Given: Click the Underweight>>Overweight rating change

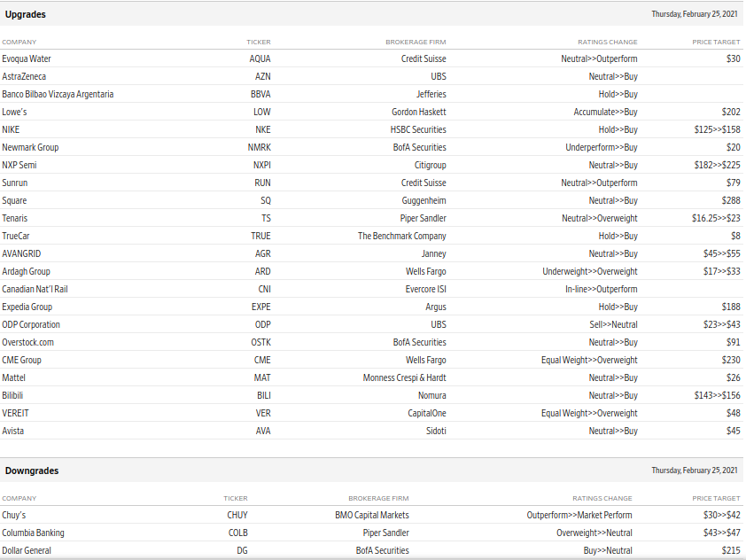Looking at the screenshot, I should (x=590, y=271).
